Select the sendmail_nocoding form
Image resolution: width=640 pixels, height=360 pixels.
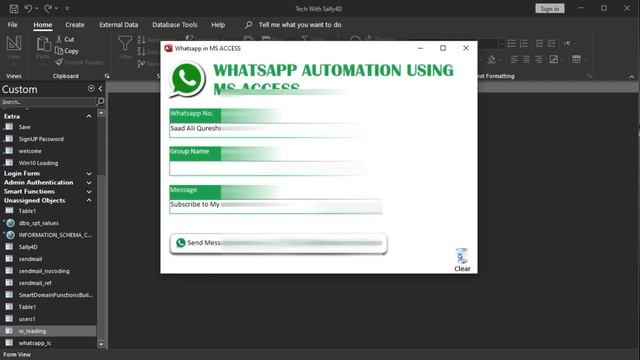[48, 271]
